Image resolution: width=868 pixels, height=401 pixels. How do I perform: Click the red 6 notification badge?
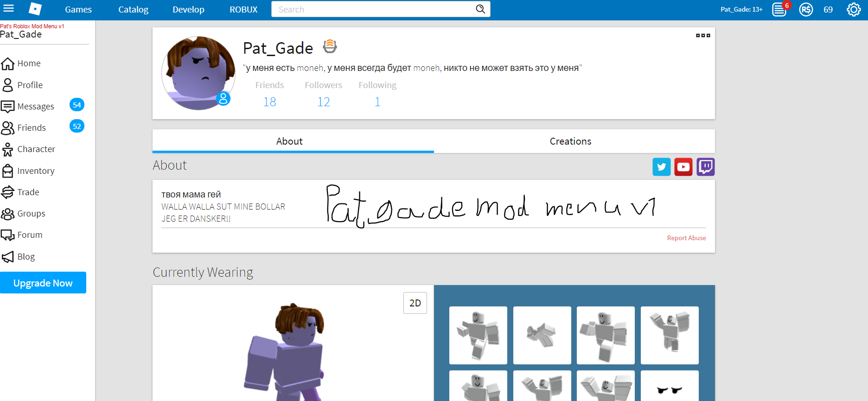pyautogui.click(x=787, y=6)
